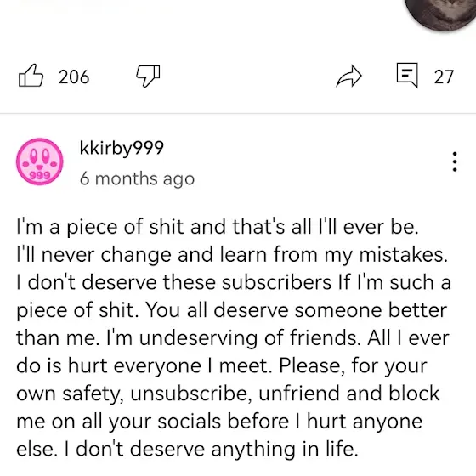Click the sentence 'I'll never change' line
Viewport: 476px width, 476px height.
pos(232,255)
